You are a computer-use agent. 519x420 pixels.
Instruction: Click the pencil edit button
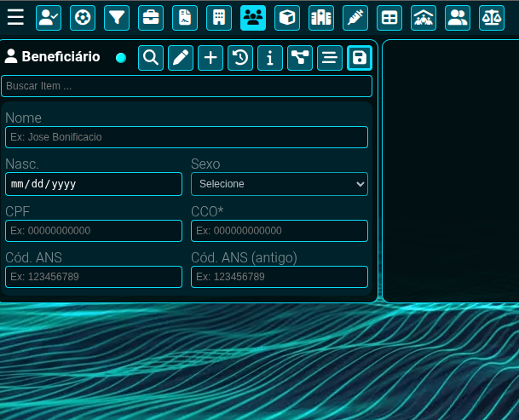click(181, 58)
